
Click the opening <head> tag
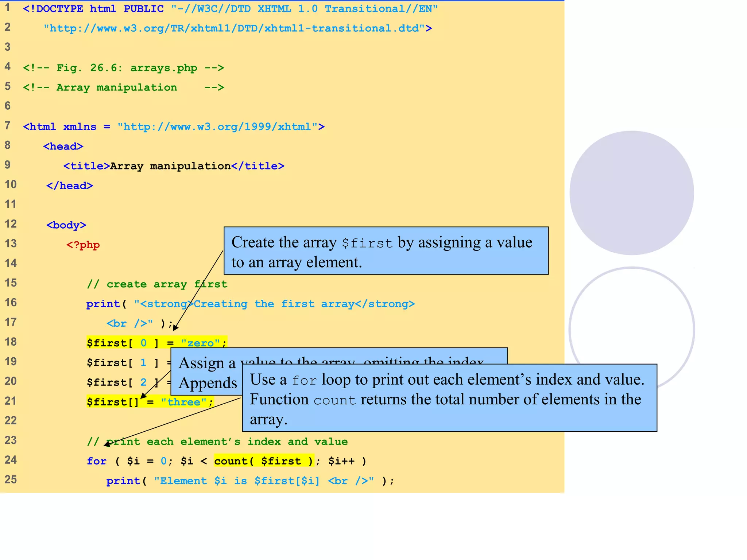(x=63, y=147)
